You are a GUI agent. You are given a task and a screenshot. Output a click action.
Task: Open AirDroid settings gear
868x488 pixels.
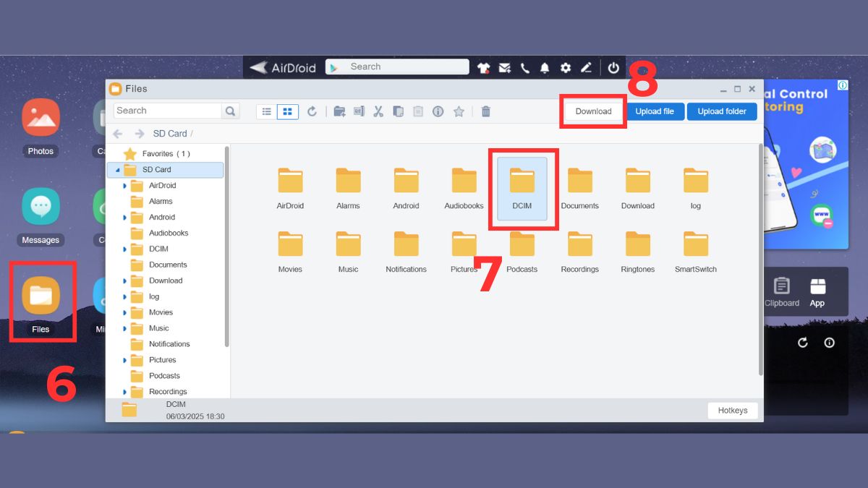[x=566, y=68]
